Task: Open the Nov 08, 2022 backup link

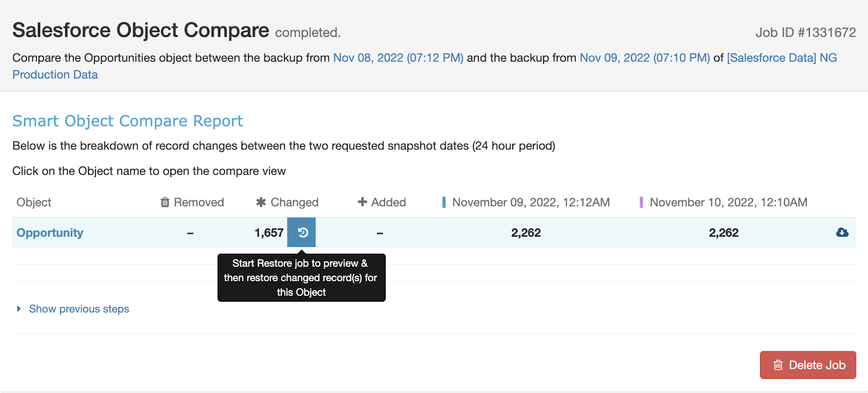Action: coord(398,58)
